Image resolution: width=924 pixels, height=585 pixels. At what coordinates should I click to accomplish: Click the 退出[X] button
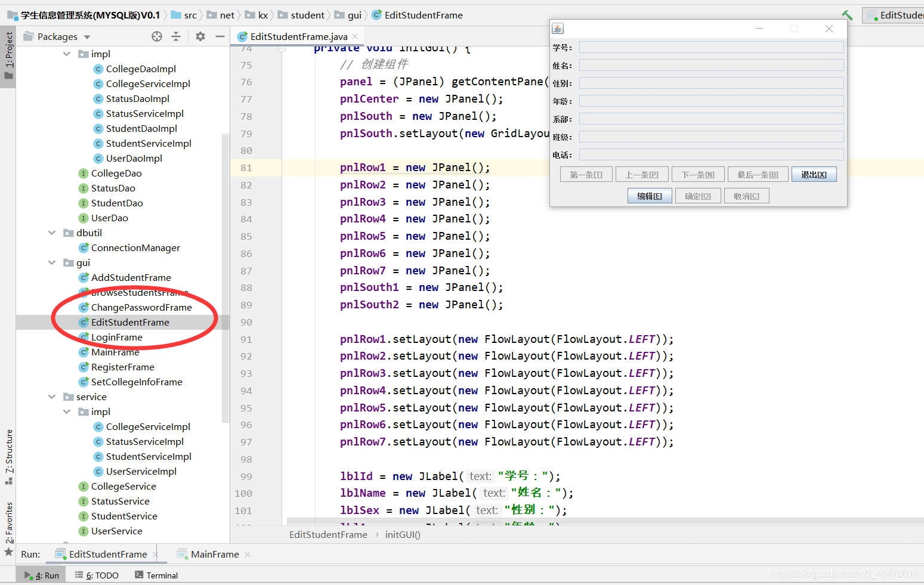[x=814, y=174]
